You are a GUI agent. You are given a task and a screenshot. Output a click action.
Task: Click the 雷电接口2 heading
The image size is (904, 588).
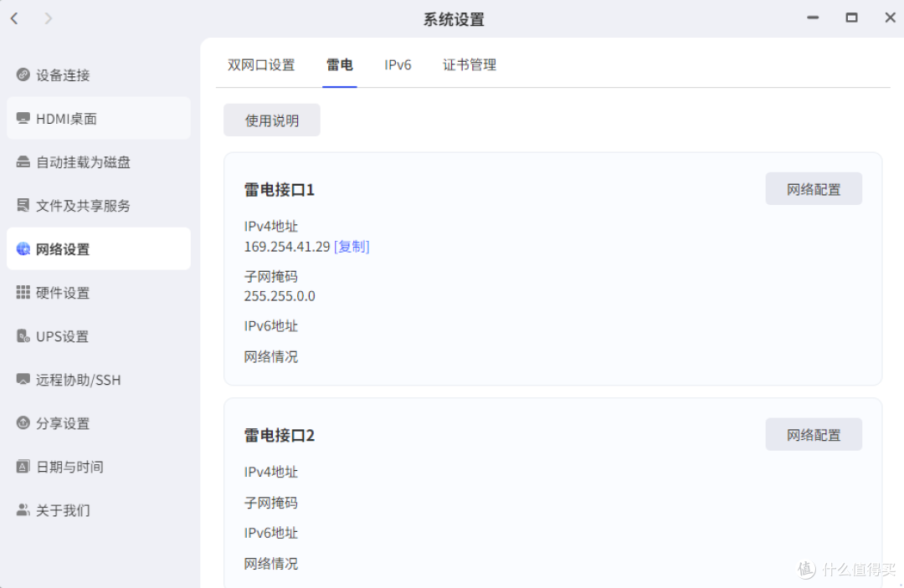point(279,435)
